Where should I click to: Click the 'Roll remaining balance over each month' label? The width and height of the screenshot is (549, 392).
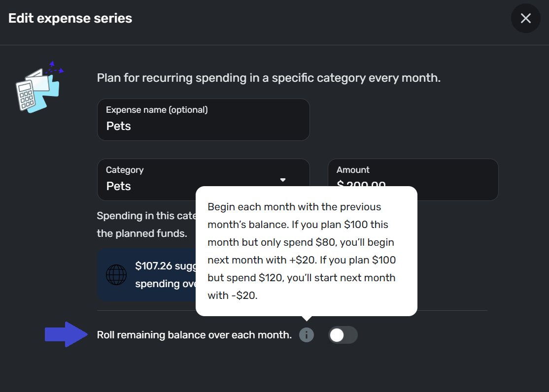[194, 335]
